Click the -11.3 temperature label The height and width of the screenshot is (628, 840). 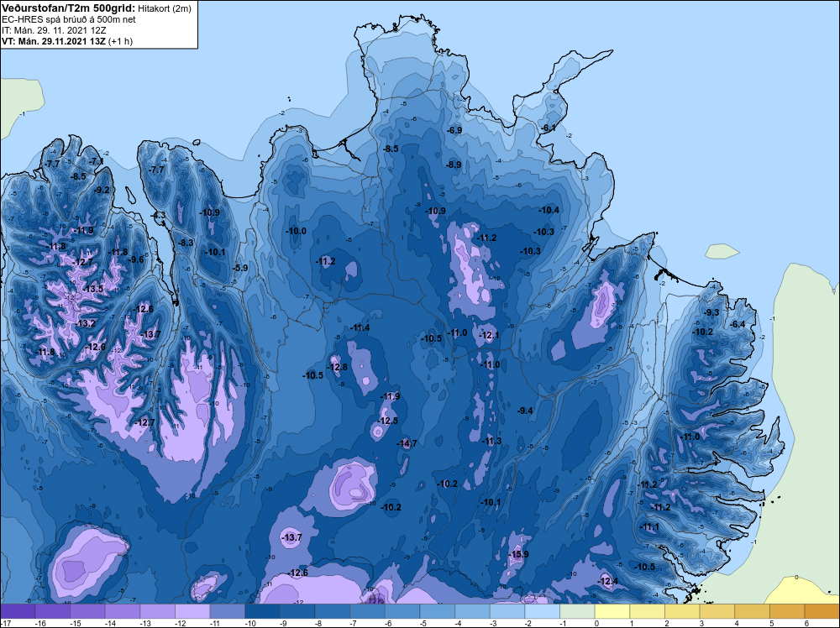click(491, 441)
